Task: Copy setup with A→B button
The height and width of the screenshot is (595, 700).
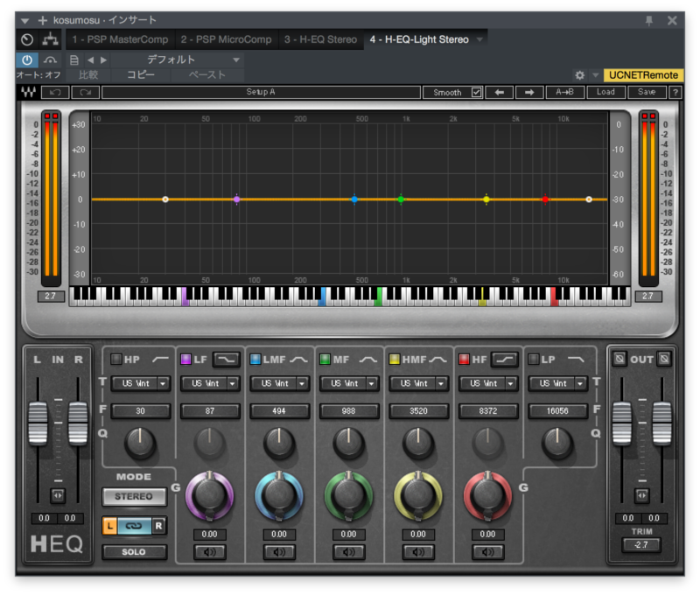Action: coord(564,93)
